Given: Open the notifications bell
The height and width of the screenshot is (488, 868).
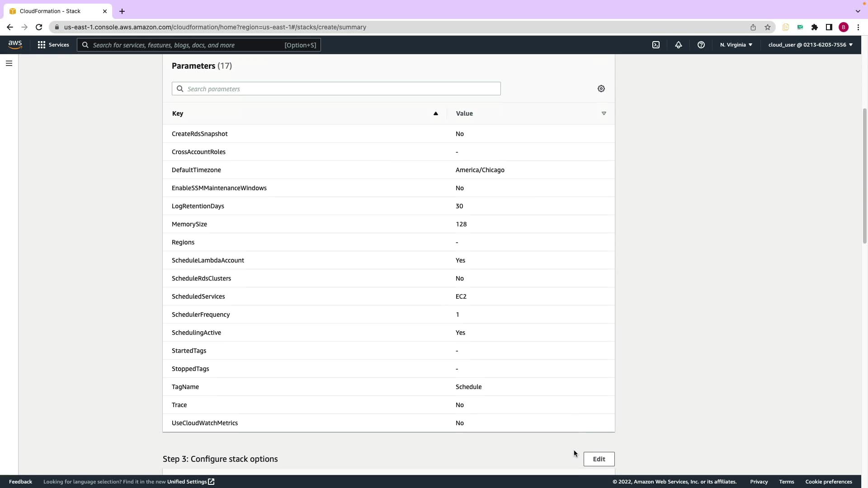Looking at the screenshot, I should click(x=679, y=45).
